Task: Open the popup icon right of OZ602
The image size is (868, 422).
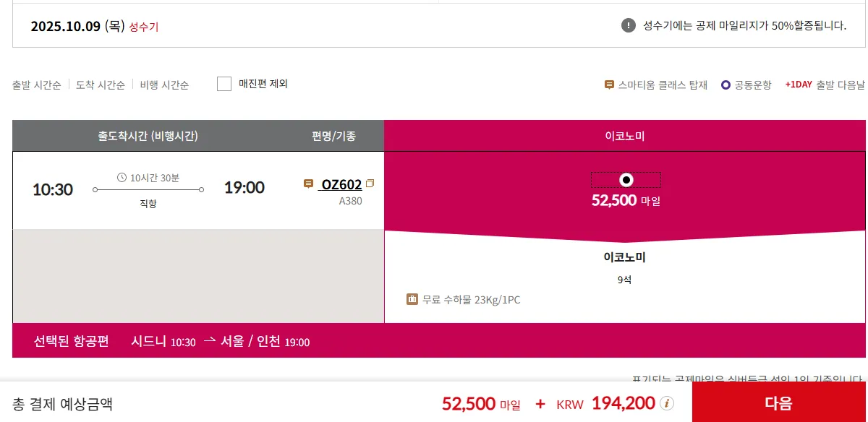Action: [370, 184]
